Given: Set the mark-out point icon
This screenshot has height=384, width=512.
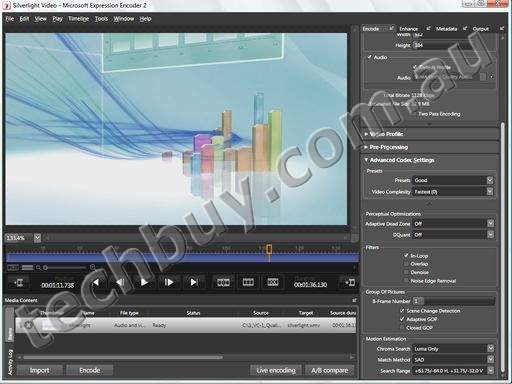Looking at the screenshot, I should (x=350, y=283).
